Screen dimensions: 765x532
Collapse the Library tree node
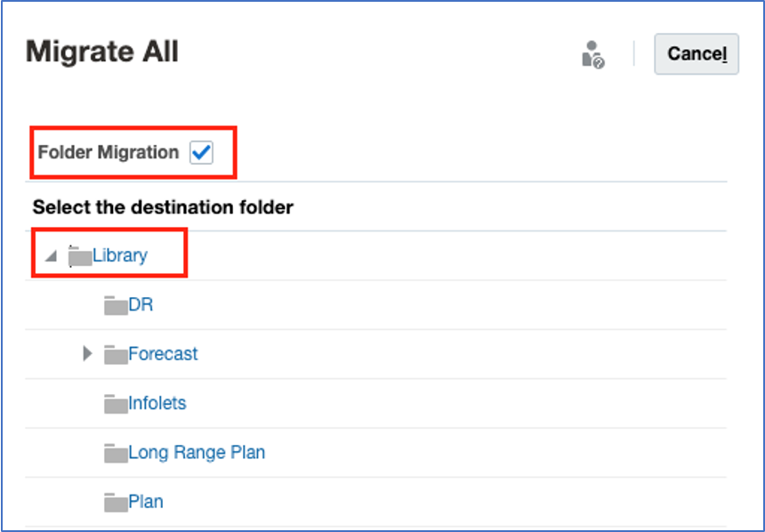pos(51,256)
